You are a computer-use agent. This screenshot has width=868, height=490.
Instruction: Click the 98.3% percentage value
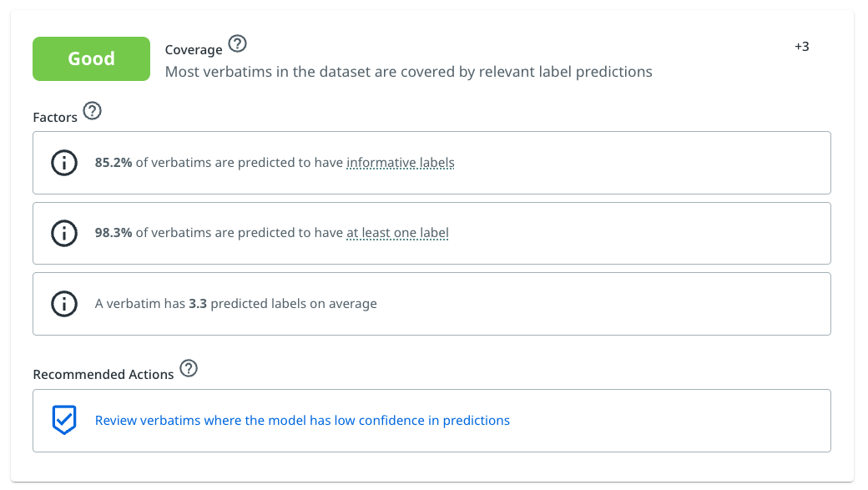(114, 233)
